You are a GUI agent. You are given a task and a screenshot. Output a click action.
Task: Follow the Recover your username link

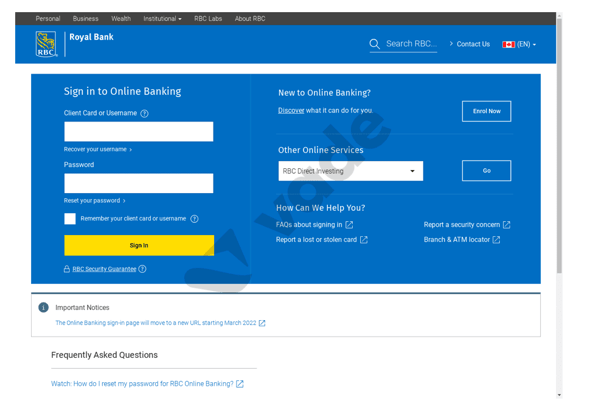(x=97, y=149)
